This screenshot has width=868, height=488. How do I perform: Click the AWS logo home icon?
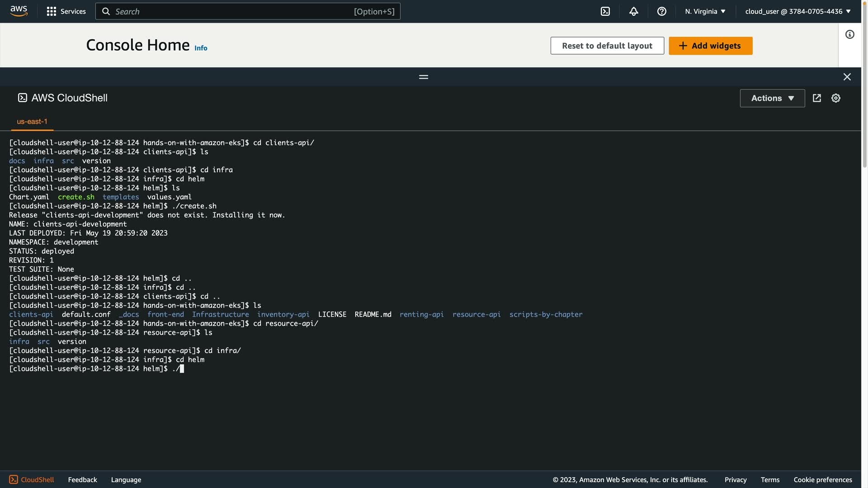pos(19,11)
